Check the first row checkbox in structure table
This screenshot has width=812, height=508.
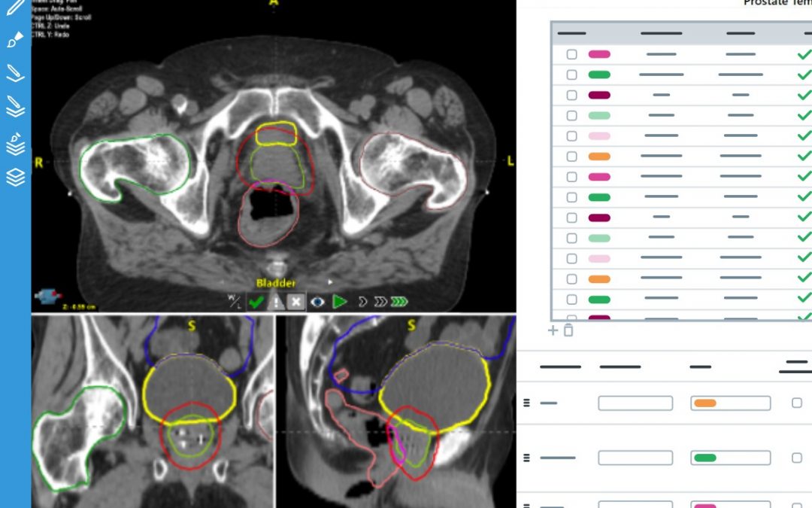572,54
